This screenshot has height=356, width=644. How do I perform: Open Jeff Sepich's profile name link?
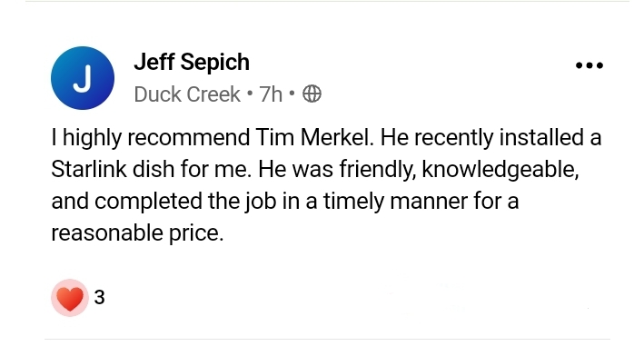tap(192, 62)
